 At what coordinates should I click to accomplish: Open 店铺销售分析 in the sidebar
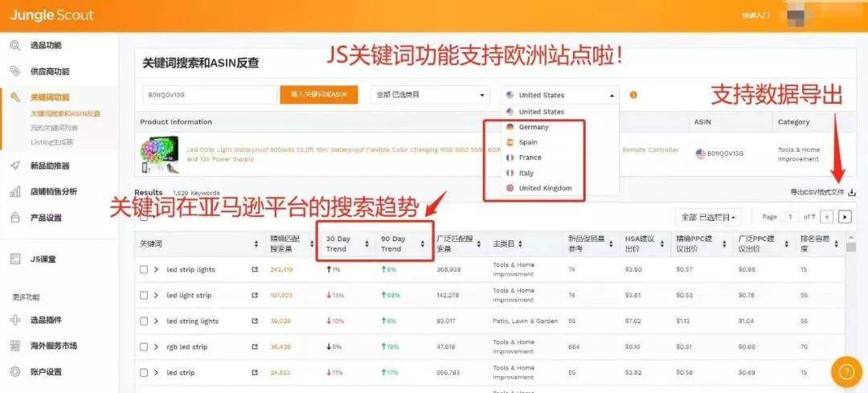click(x=54, y=191)
